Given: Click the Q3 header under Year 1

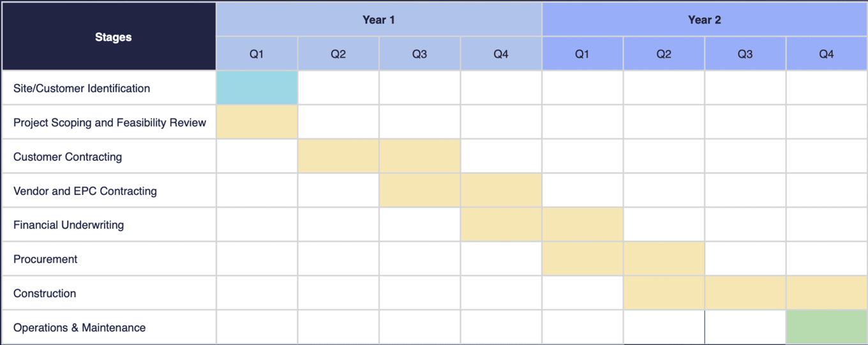Looking at the screenshot, I should [419, 54].
